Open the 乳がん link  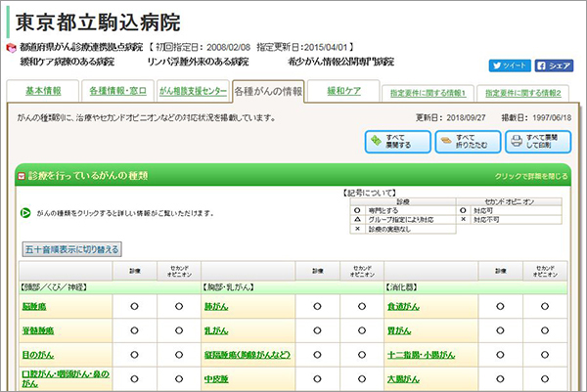[216, 330]
